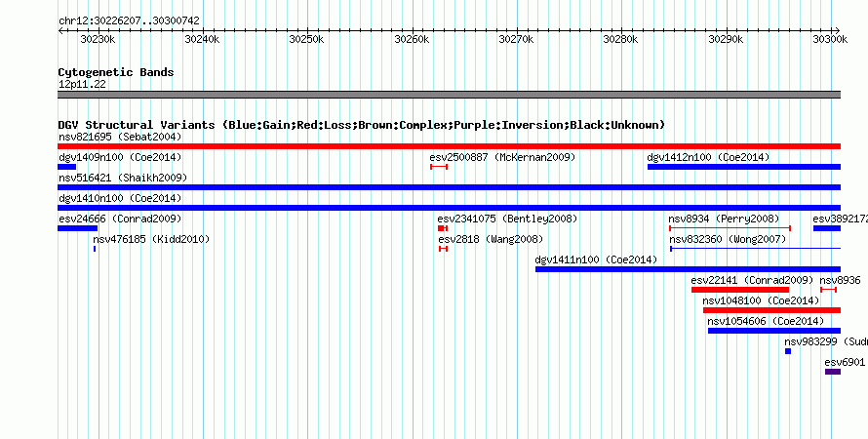The width and height of the screenshot is (868, 439).
Task: Click the 30250k ruler tick label
Action: click(306, 39)
